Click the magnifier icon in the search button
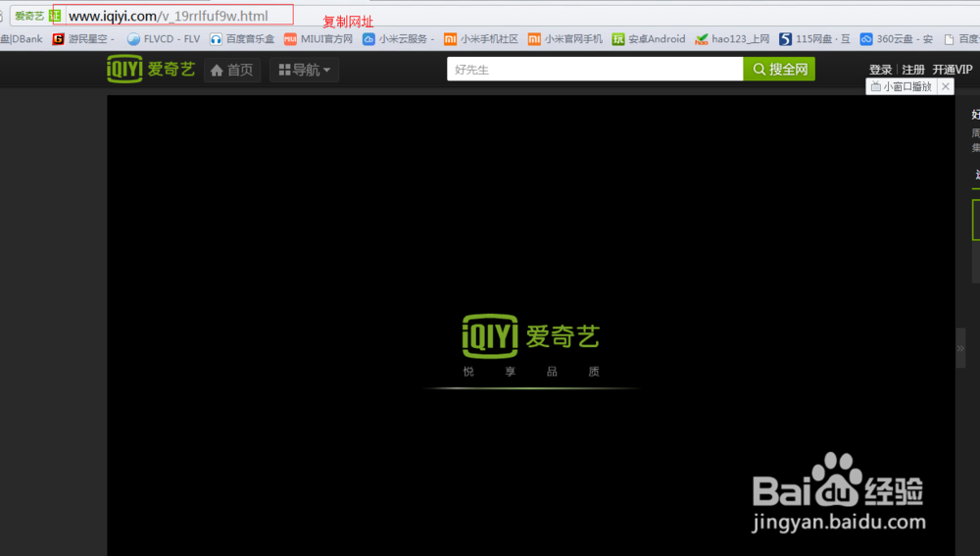The image size is (980, 556). pos(759,69)
